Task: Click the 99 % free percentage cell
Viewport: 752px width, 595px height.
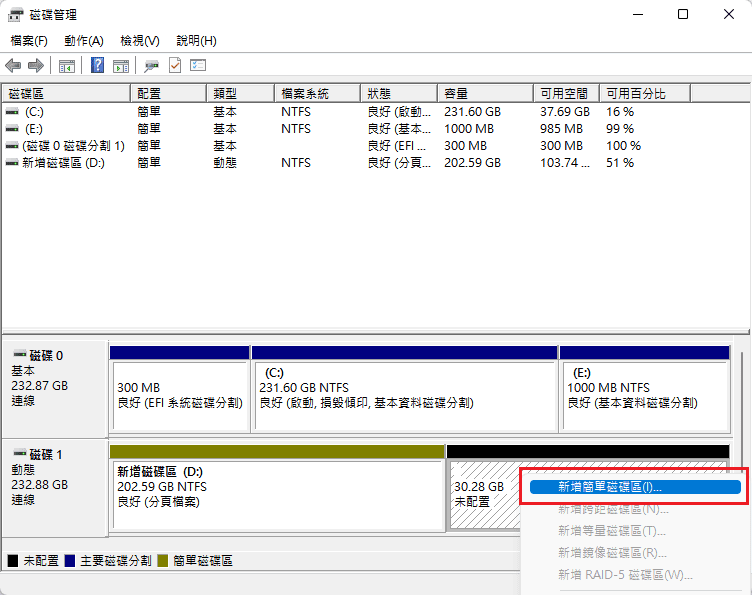Action: tap(620, 128)
